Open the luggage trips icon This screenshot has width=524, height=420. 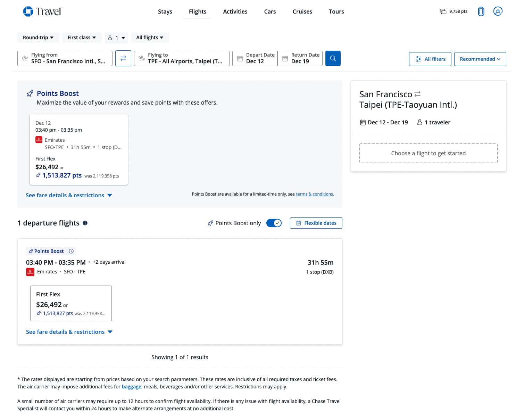click(x=481, y=11)
